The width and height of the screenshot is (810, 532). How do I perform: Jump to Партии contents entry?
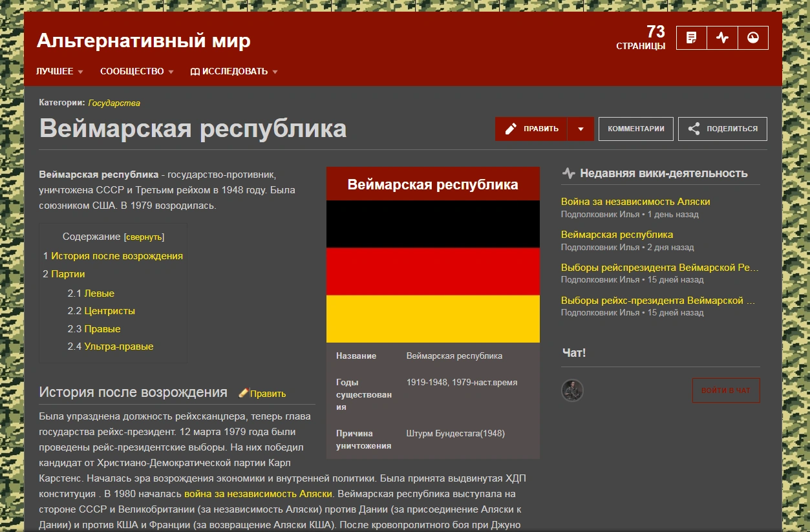pos(68,274)
